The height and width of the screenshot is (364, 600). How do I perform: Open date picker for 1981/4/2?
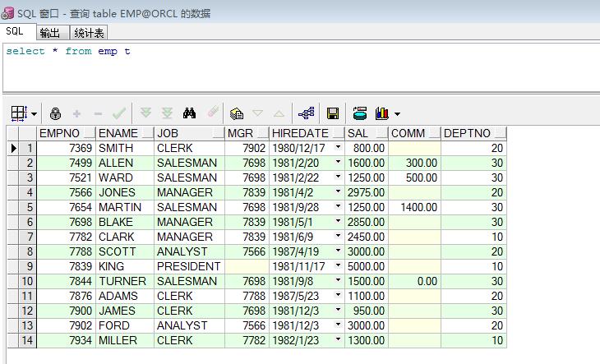coord(338,191)
